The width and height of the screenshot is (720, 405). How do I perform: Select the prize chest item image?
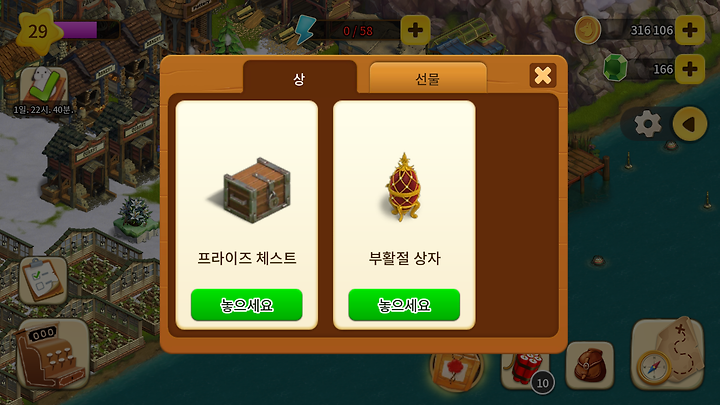click(254, 190)
